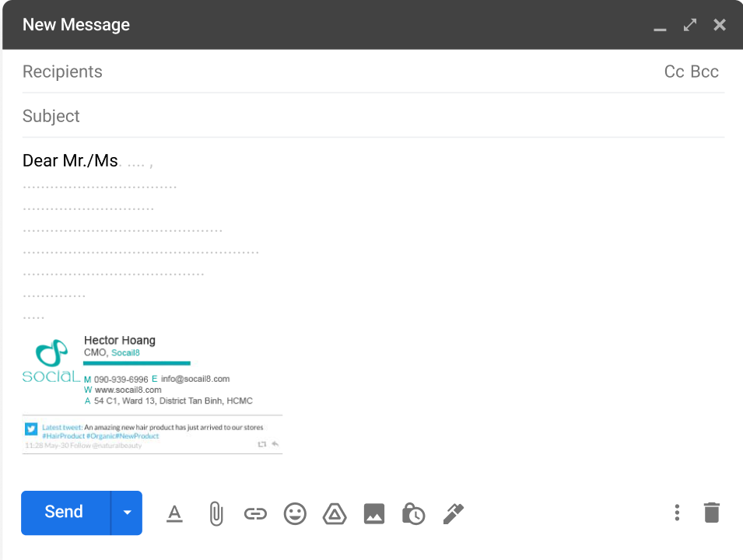Attach a file using the paperclip icon
Image resolution: width=743 pixels, height=560 pixels.
coord(216,513)
